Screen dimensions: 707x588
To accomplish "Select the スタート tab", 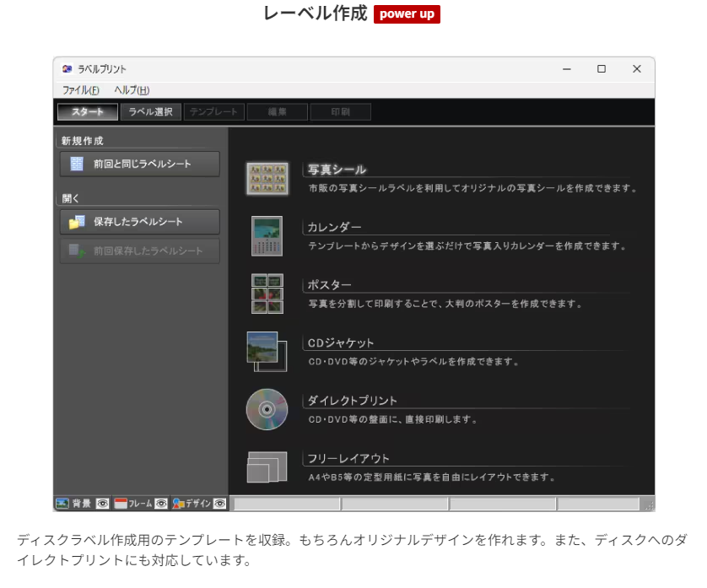I will [x=88, y=112].
